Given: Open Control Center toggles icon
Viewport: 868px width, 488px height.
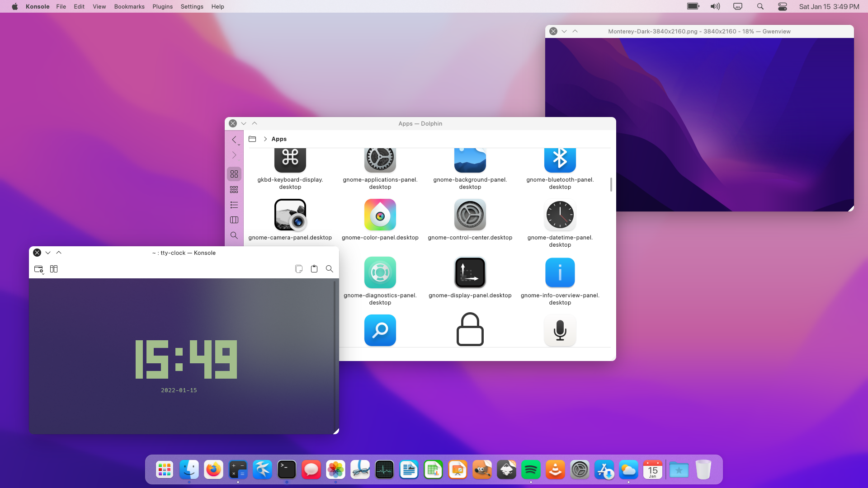Looking at the screenshot, I should pos(783,6).
